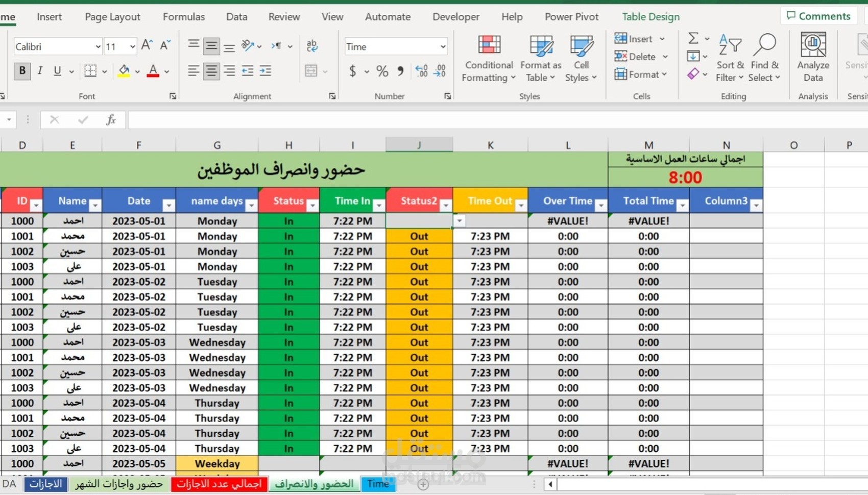Click the Increase Decimal icon
Image resolution: width=868 pixels, height=495 pixels.
click(x=421, y=71)
